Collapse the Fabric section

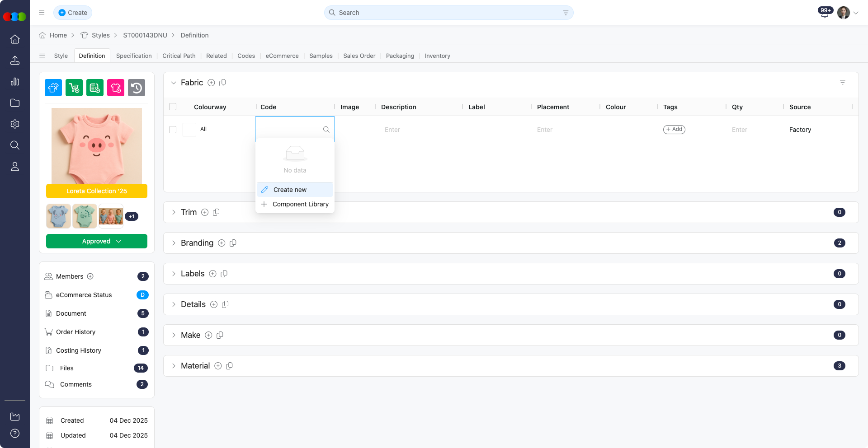(174, 83)
